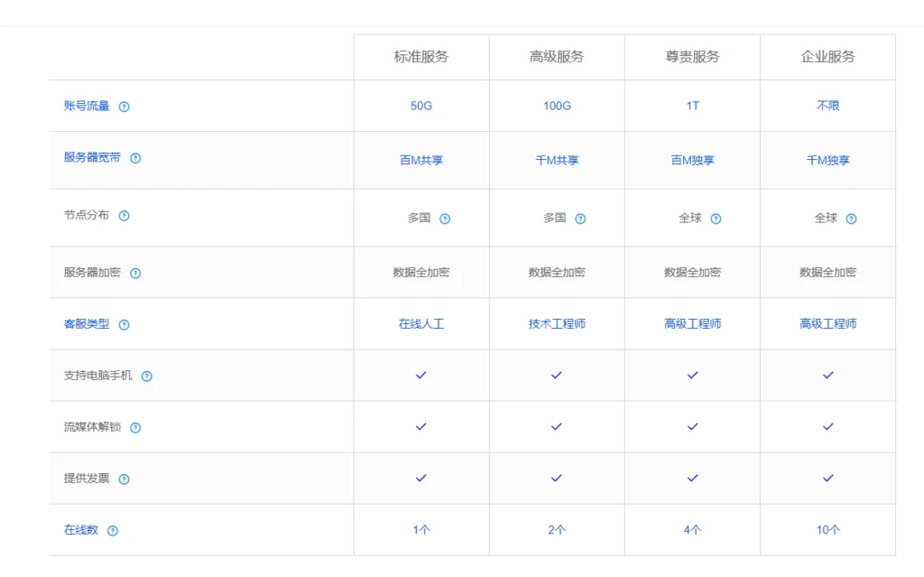Screen dimensions: 924x577
Task: Click help icon beside 全球 in 企业服务 column
Action: [x=851, y=219]
